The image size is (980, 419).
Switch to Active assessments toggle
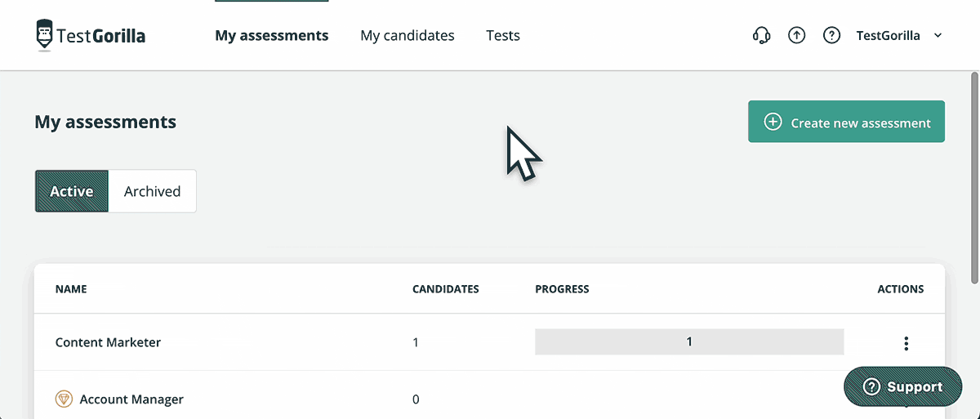point(72,191)
